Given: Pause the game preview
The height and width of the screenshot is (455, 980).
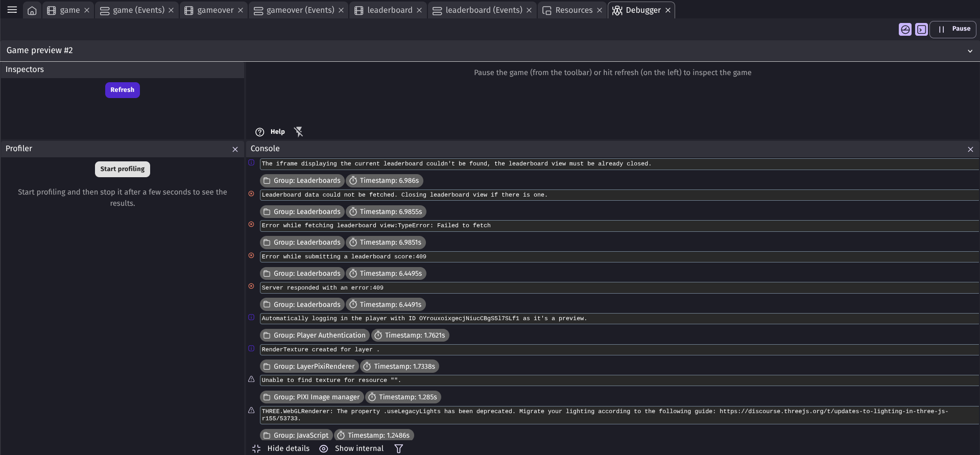Looking at the screenshot, I should (x=953, y=29).
